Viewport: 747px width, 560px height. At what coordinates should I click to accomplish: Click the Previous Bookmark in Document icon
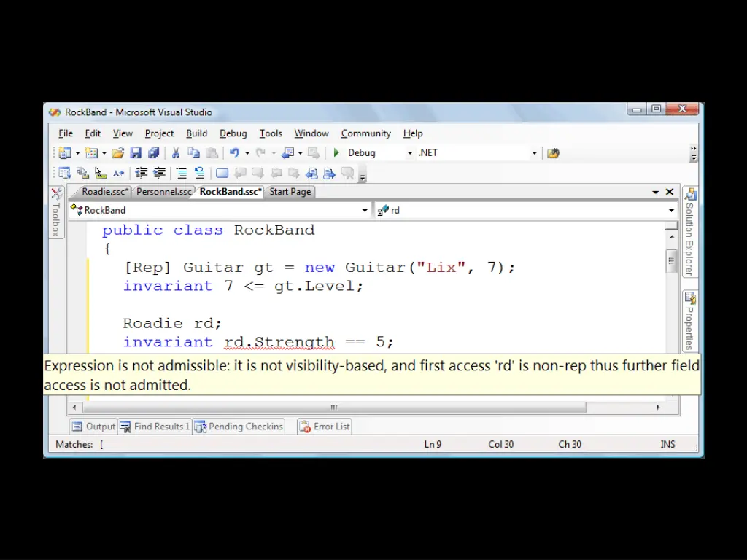[x=311, y=174]
